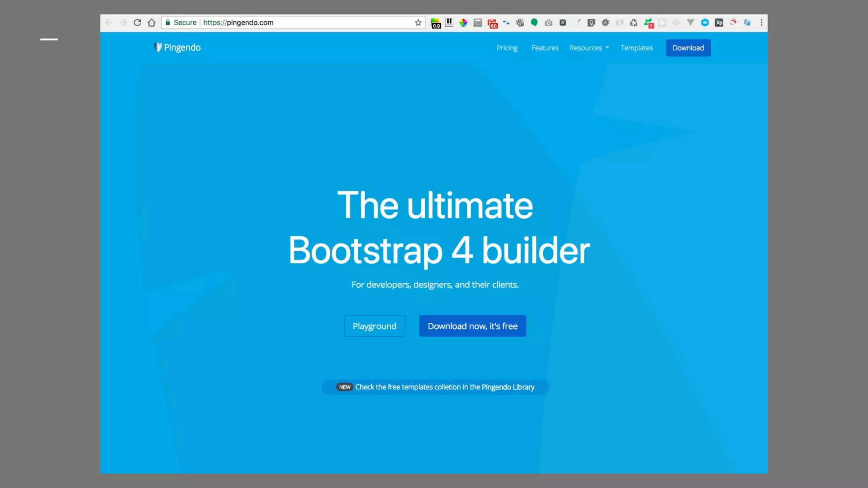Open the Playground button
Screen dimensions: 868x488
point(375,326)
